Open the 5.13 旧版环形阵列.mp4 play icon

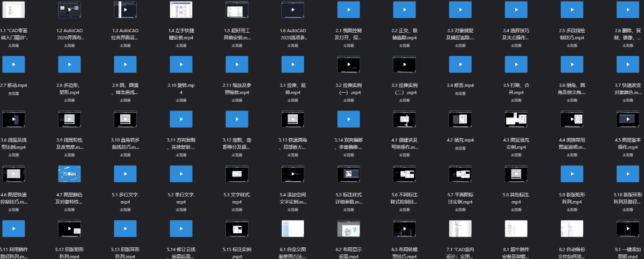click(125, 228)
